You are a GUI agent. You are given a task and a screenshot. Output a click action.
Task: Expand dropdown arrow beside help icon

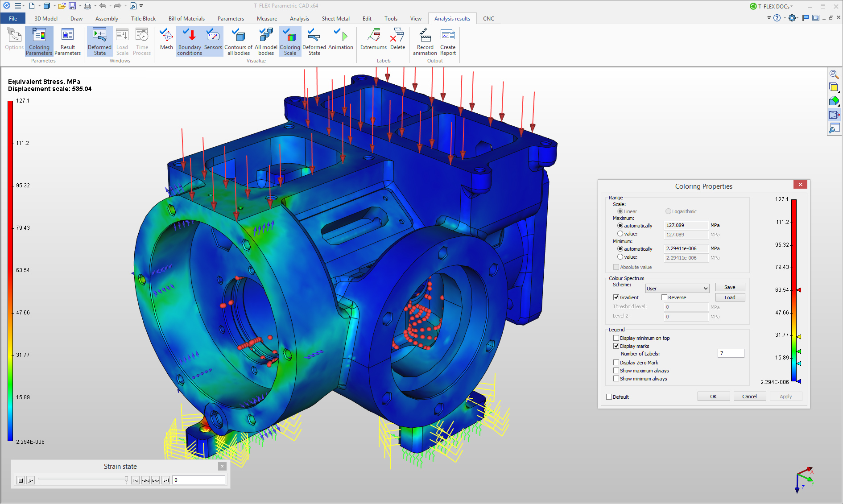tap(784, 18)
